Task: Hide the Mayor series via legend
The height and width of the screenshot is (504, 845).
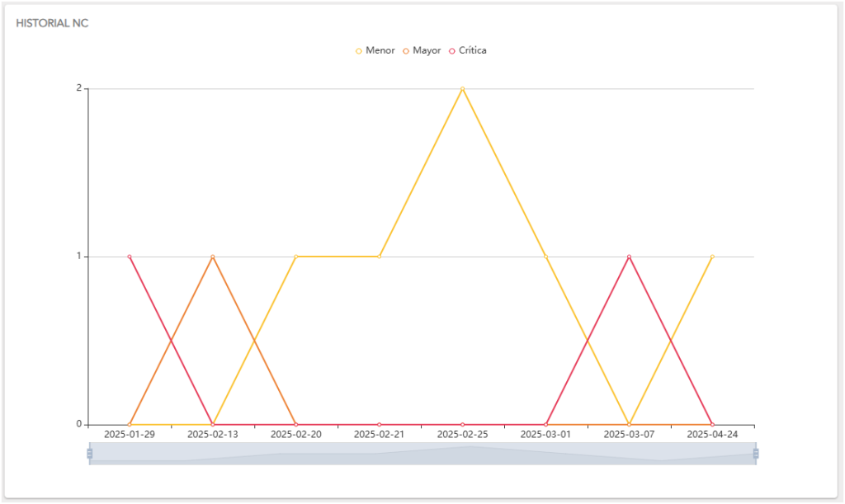Action: [x=422, y=50]
